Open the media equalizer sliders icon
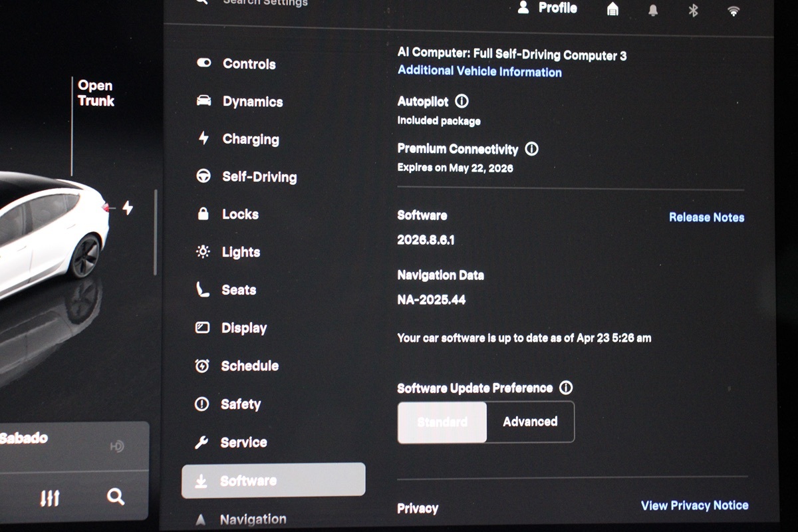The image size is (798, 532). (50, 497)
